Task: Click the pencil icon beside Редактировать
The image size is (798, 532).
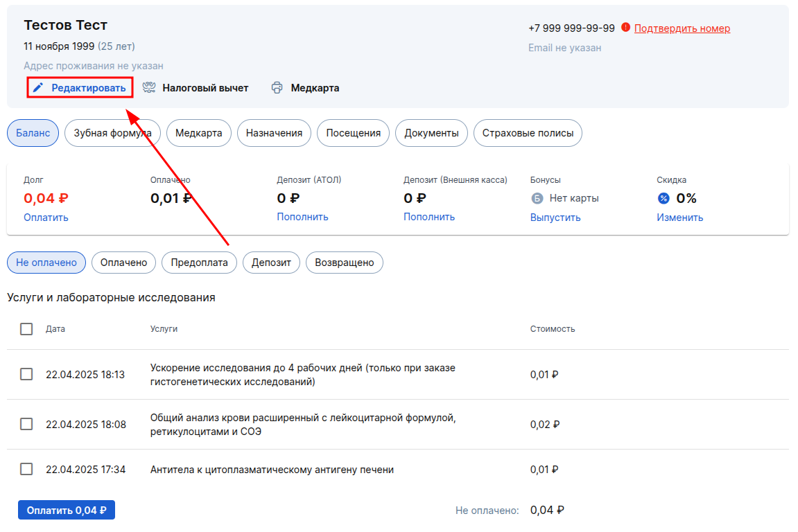Action: [37, 88]
